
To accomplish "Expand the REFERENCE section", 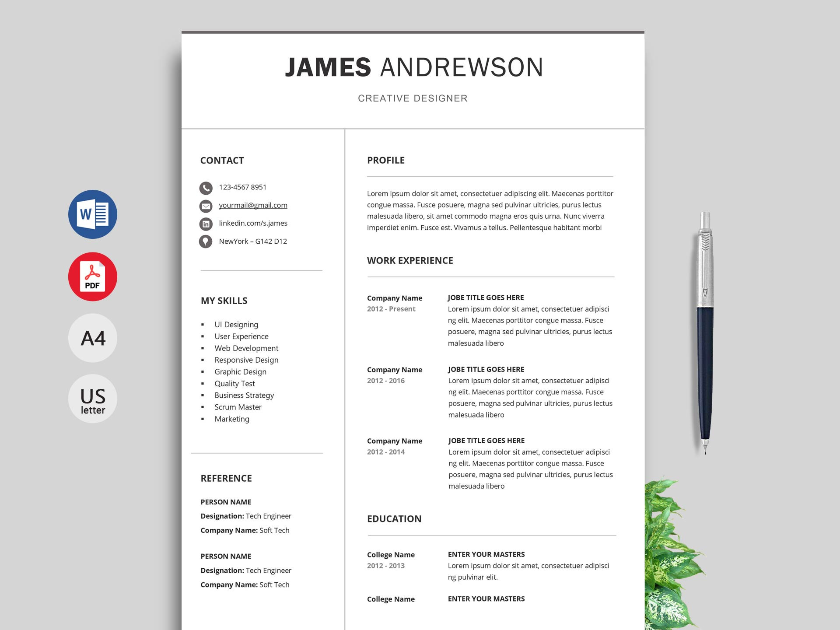I will tap(227, 478).
